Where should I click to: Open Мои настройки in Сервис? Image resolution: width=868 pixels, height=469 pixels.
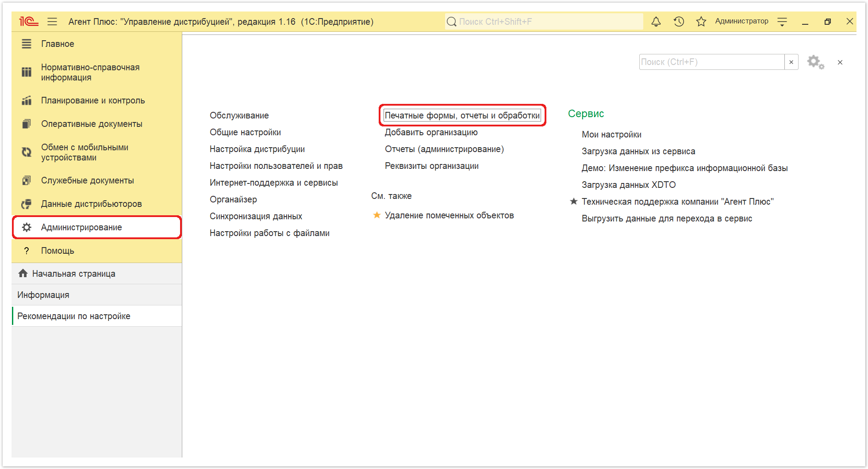(611, 134)
